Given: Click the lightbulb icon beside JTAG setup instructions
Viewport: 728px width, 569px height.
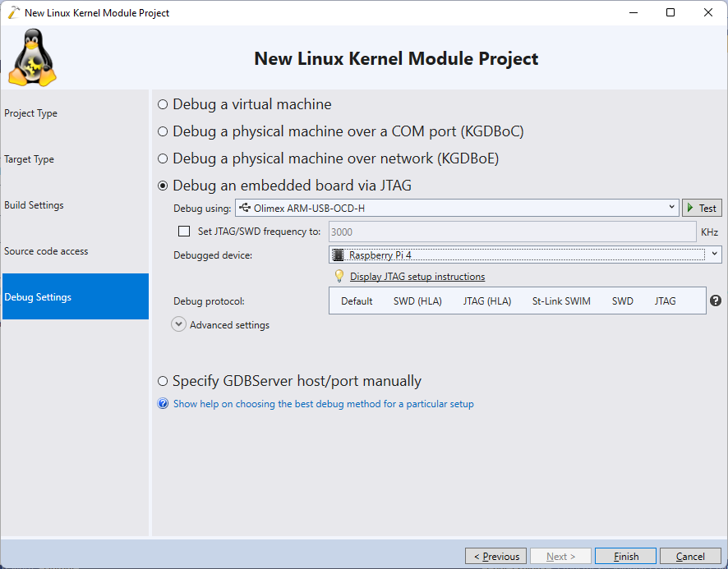Looking at the screenshot, I should pyautogui.click(x=339, y=276).
